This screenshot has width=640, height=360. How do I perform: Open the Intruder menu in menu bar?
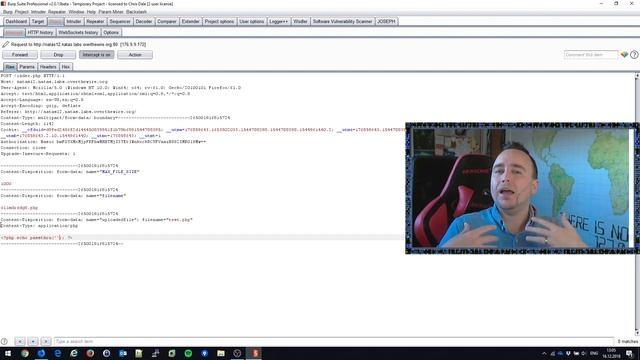[38, 12]
